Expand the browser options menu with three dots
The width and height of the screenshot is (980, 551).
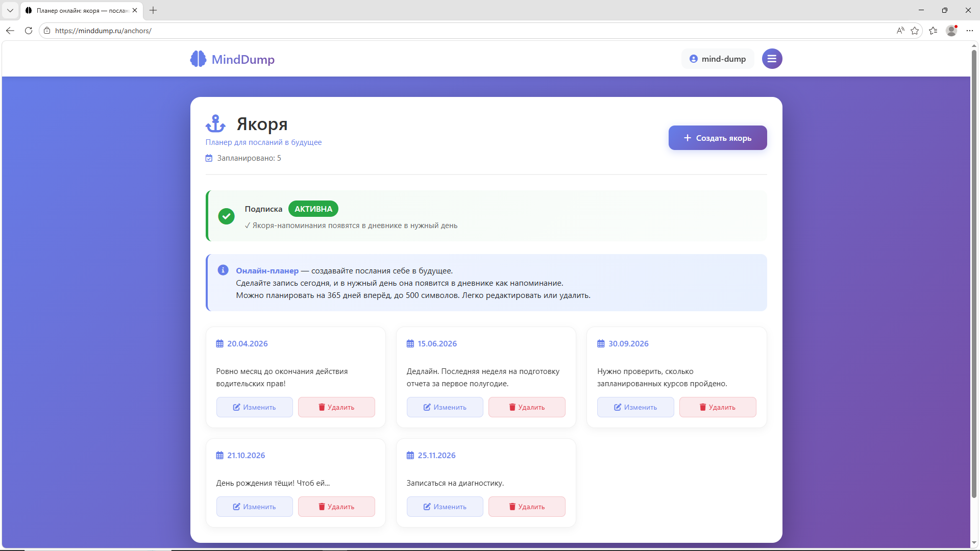tap(970, 31)
